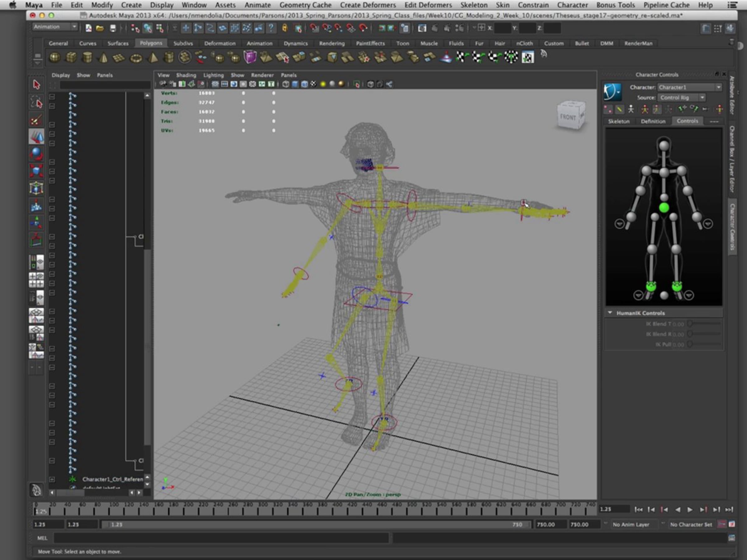747x560 pixels.
Task: Open the Rendering shelf tab
Action: click(x=331, y=43)
